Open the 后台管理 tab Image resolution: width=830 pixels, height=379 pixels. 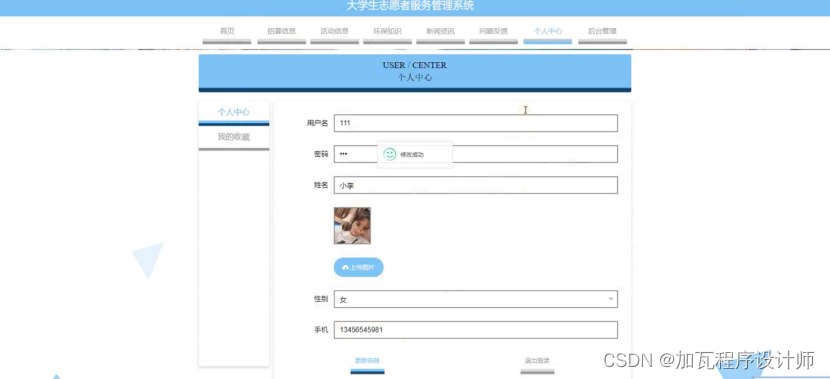[x=602, y=32]
